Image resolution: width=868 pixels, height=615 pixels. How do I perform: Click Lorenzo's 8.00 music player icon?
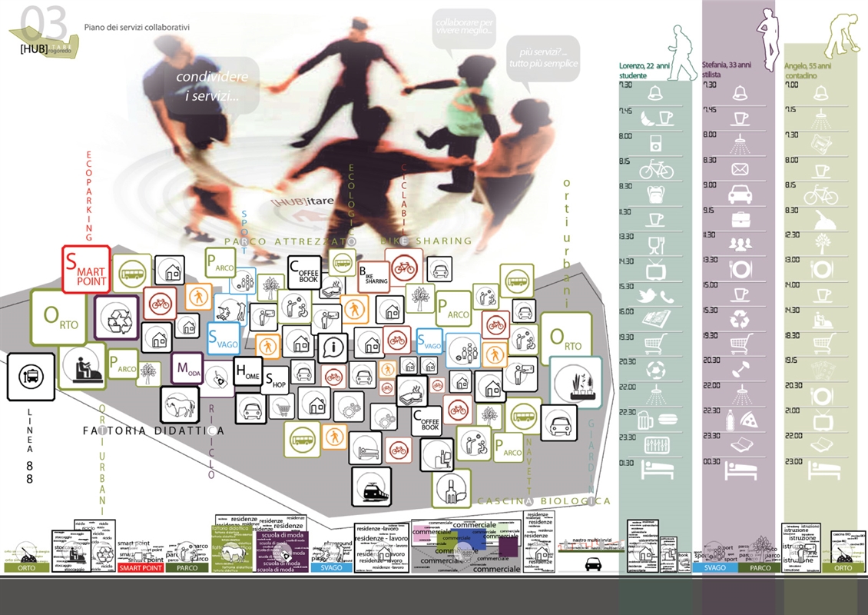(655, 142)
